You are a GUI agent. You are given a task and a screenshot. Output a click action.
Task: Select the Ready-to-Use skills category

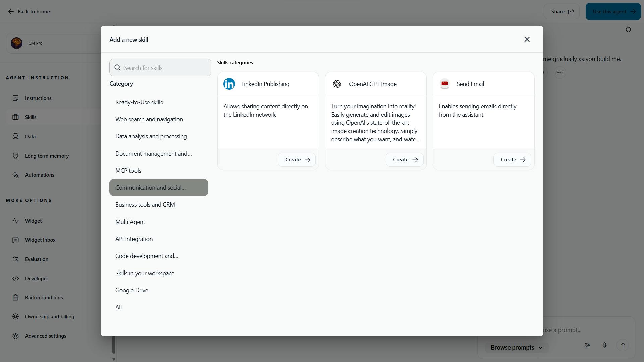tap(139, 102)
